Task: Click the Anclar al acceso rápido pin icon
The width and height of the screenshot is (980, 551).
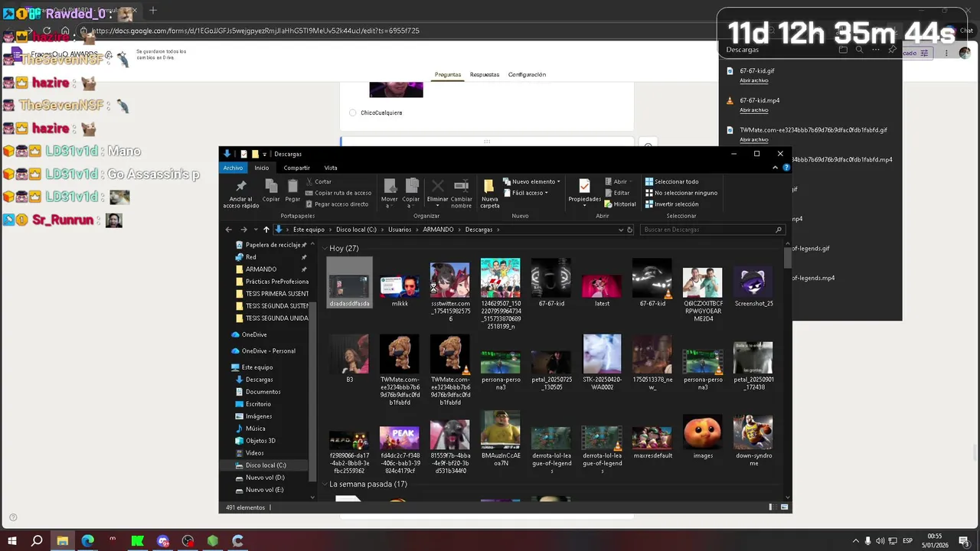Action: point(240,187)
